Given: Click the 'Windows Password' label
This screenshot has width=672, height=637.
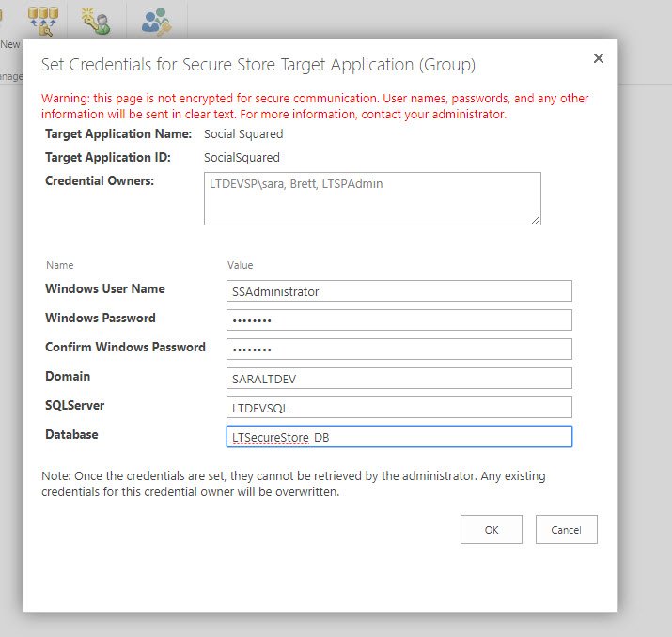Looking at the screenshot, I should [x=101, y=318].
